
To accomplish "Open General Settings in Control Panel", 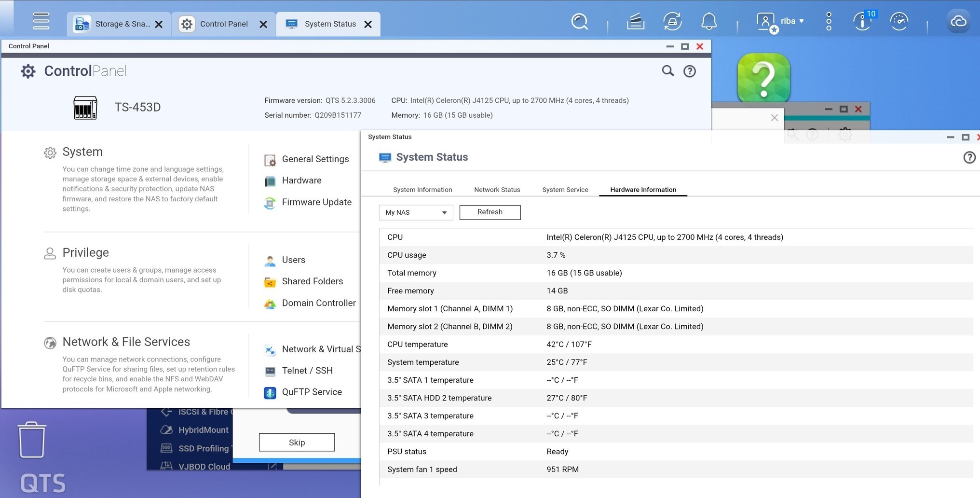I will coord(315,159).
